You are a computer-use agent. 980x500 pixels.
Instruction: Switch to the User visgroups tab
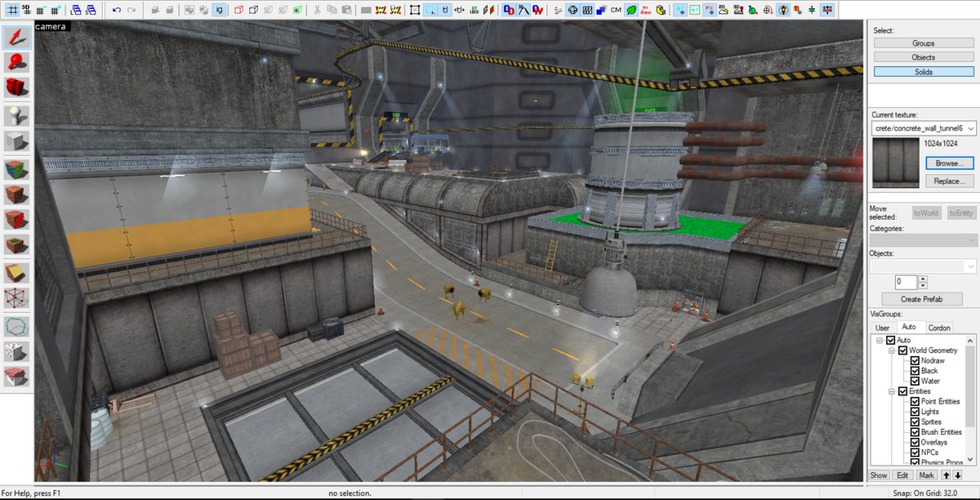coord(882,328)
